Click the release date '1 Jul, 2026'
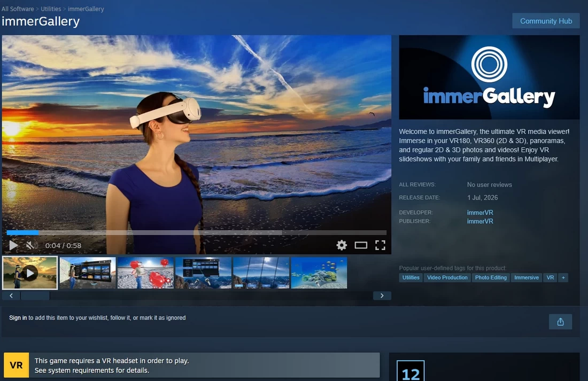This screenshot has width=588, height=381. click(483, 198)
